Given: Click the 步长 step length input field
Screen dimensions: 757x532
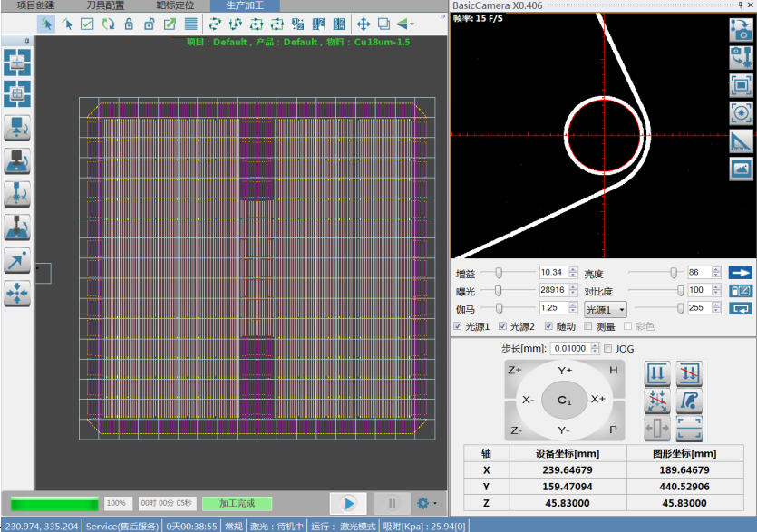Looking at the screenshot, I should pyautogui.click(x=568, y=349).
